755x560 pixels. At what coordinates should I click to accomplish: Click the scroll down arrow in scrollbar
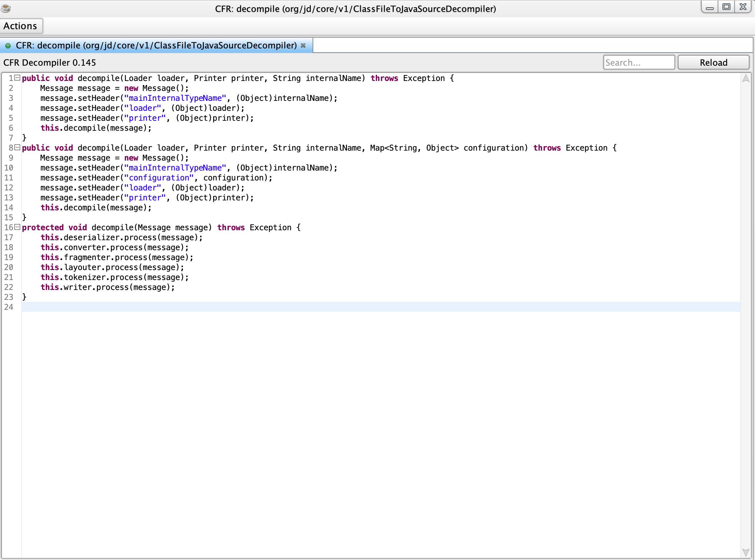(745, 552)
